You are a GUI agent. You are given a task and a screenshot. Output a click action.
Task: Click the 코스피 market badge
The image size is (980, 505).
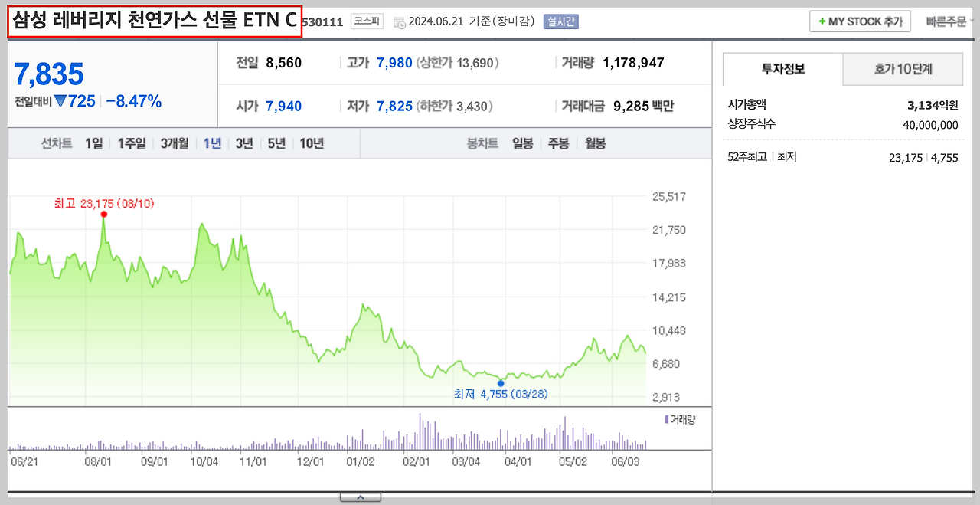tap(365, 21)
